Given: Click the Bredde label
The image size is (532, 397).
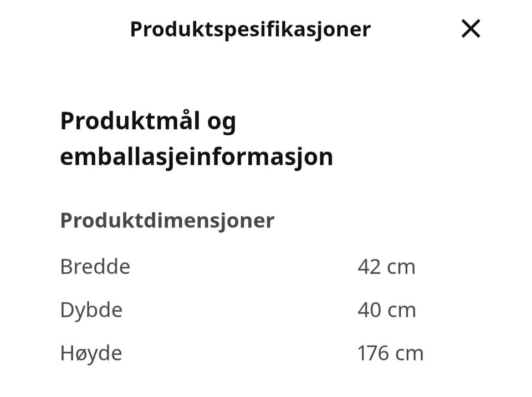Looking at the screenshot, I should [95, 267].
